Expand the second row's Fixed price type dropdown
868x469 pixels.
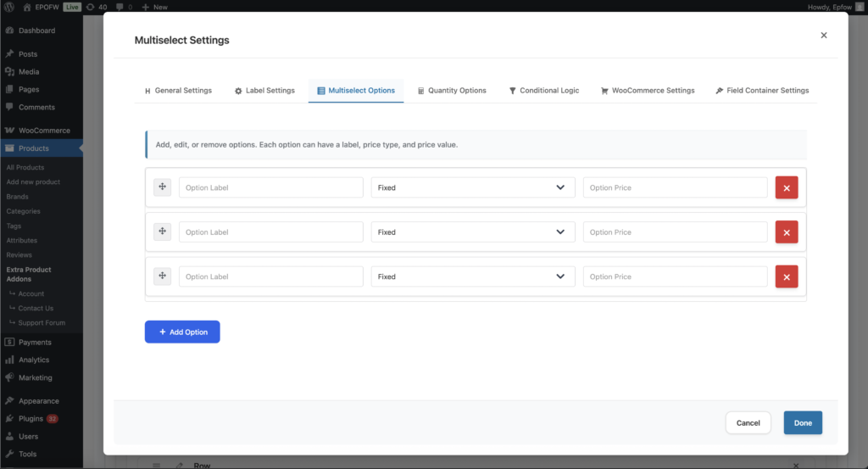[472, 232]
